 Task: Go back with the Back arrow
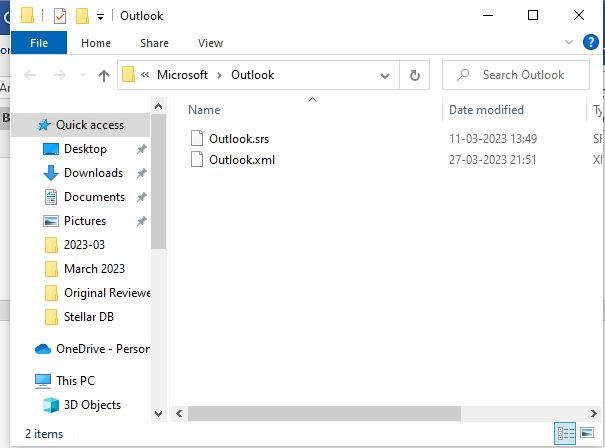tap(30, 75)
